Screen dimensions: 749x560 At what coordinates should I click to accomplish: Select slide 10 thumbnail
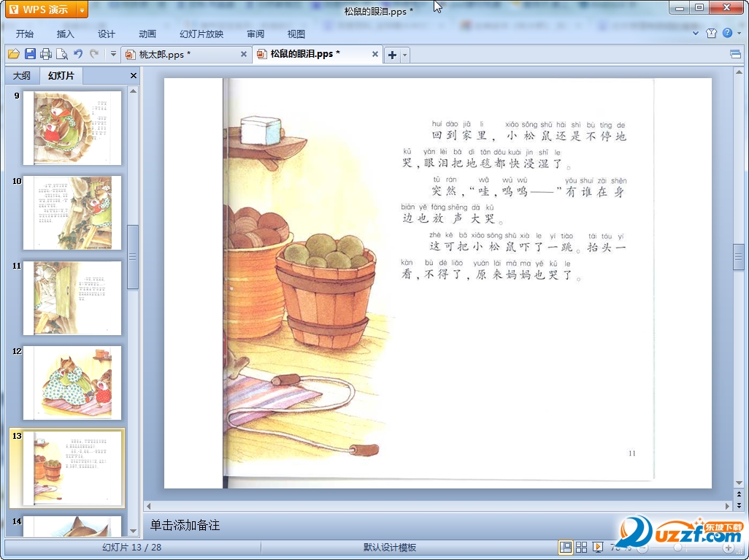point(72,212)
